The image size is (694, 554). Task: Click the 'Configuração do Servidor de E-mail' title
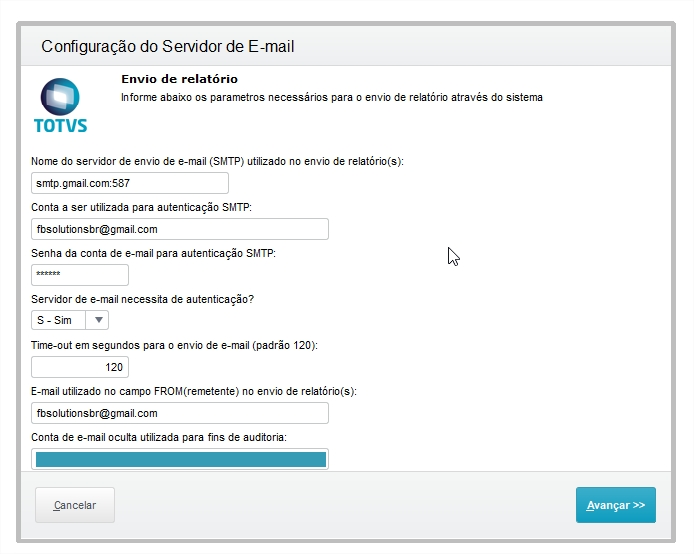coord(167,46)
